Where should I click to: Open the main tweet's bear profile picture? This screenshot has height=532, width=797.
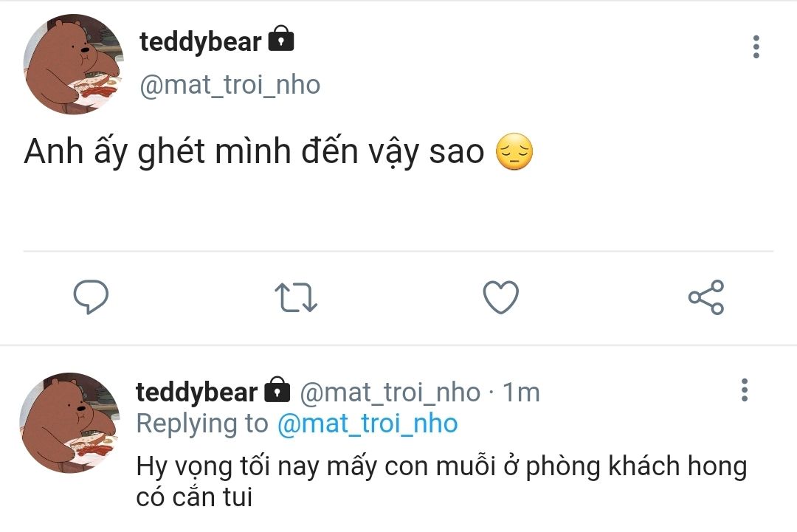click(72, 63)
